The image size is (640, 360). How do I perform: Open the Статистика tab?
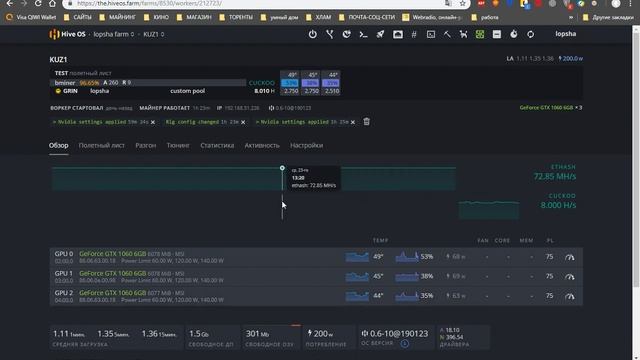[217, 145]
